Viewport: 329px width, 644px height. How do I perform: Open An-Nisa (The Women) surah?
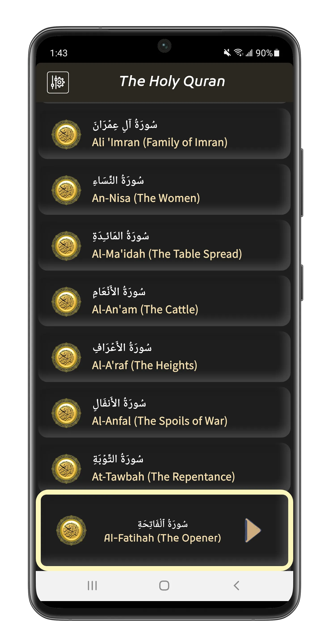click(x=164, y=189)
